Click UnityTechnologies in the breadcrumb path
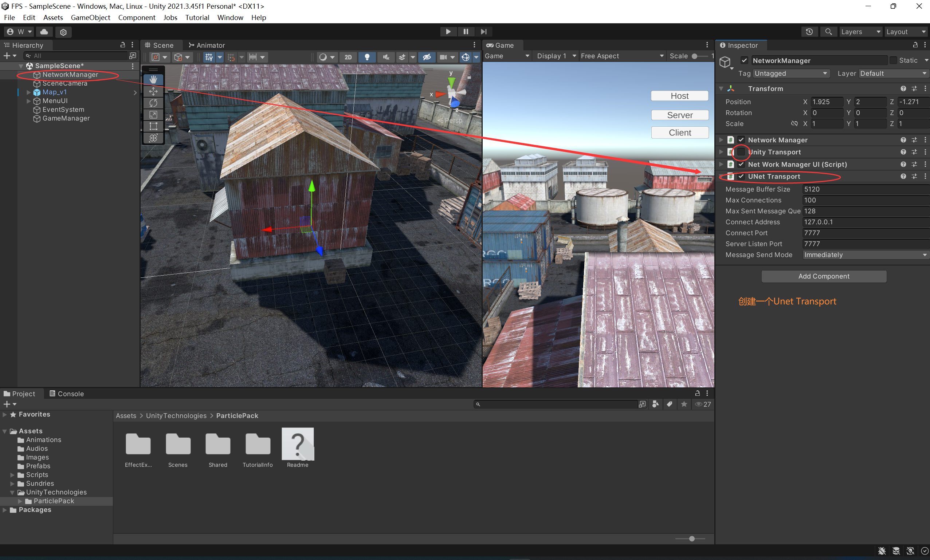 click(176, 416)
